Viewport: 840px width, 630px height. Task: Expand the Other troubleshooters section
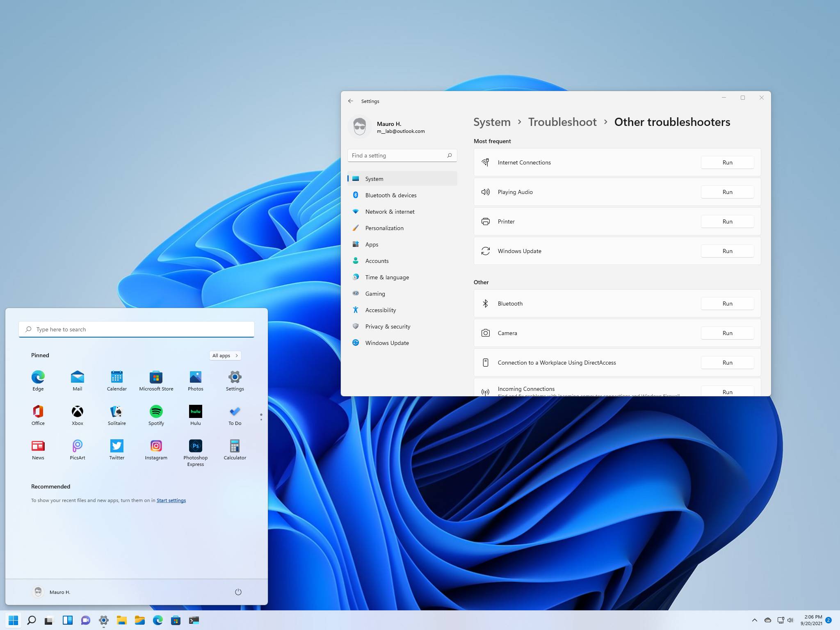tap(481, 282)
